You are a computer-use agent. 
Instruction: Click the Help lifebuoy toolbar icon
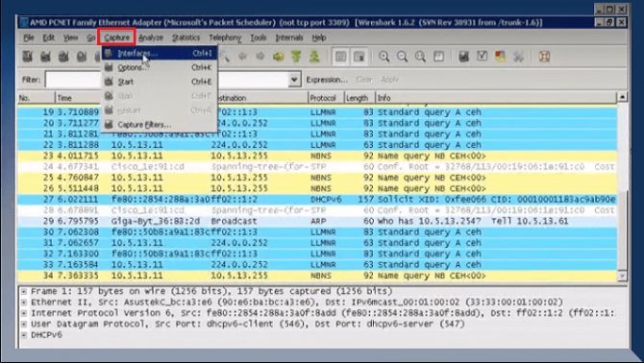(x=544, y=57)
